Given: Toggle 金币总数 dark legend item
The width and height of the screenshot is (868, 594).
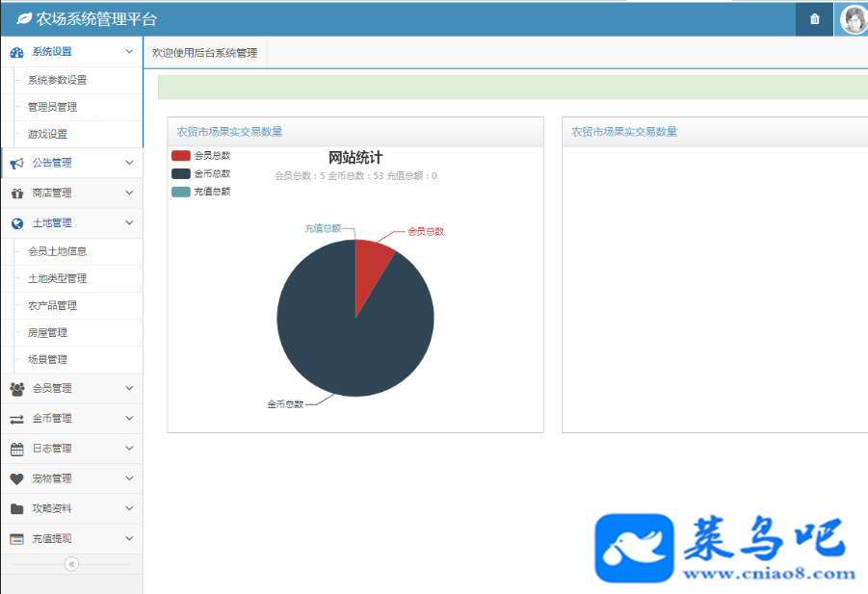Looking at the screenshot, I should 201,173.
